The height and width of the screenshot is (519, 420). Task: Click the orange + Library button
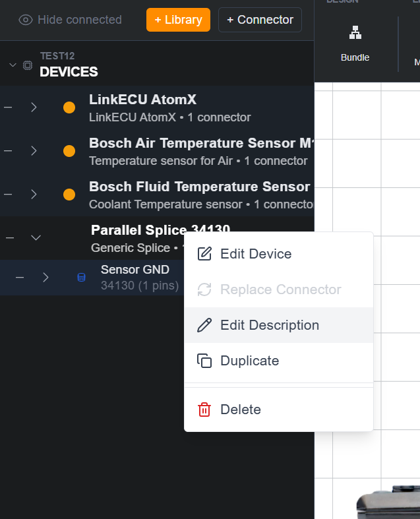(178, 20)
